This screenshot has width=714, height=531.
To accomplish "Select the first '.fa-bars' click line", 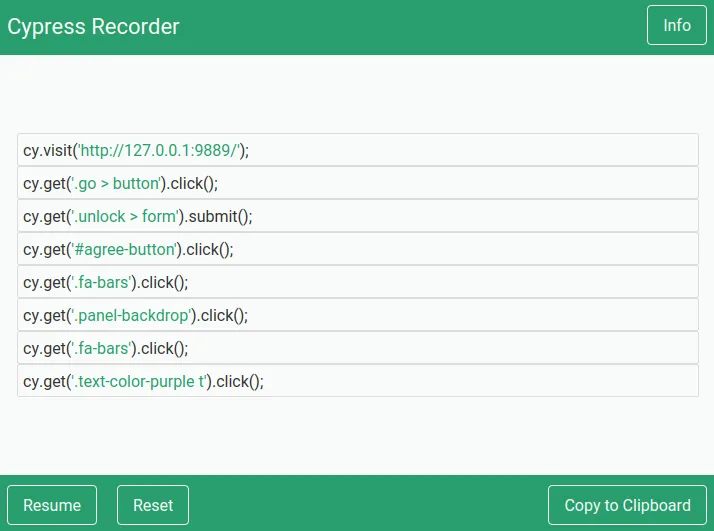I will coord(450,282).
